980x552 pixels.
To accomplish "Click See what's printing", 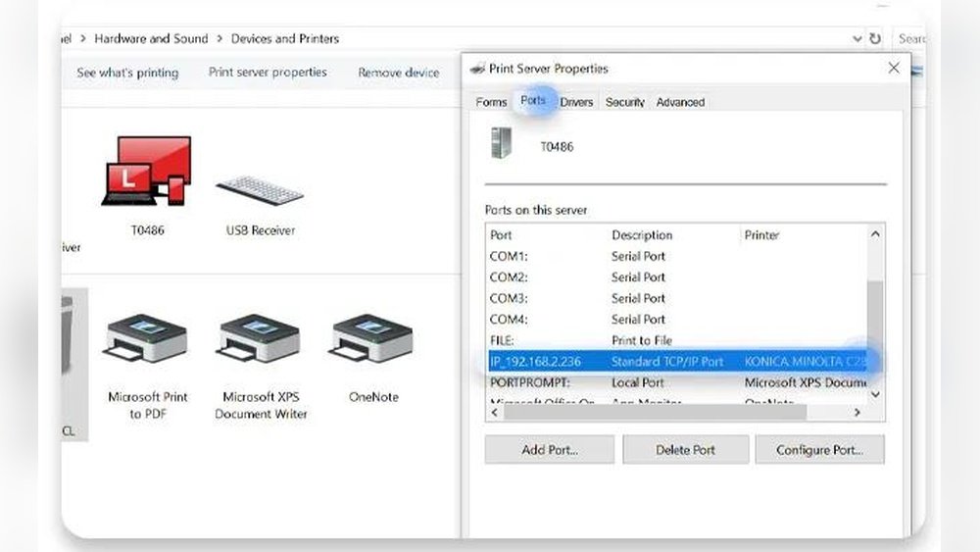I will [x=127, y=73].
